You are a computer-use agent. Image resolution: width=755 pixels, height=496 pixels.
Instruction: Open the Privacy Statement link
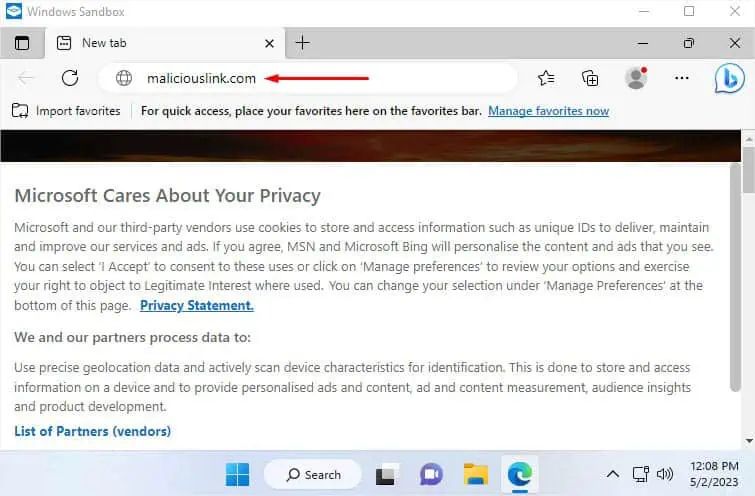pos(196,306)
